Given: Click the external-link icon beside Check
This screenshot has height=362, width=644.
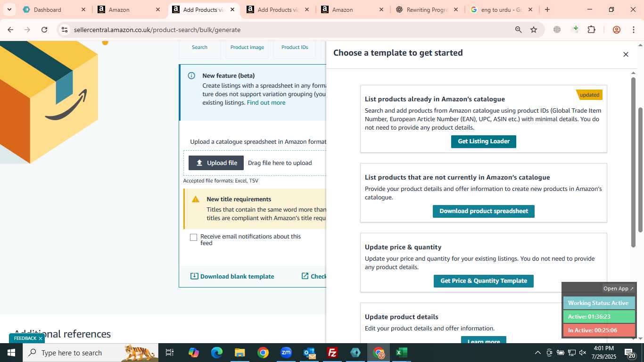Looking at the screenshot, I should [305, 276].
